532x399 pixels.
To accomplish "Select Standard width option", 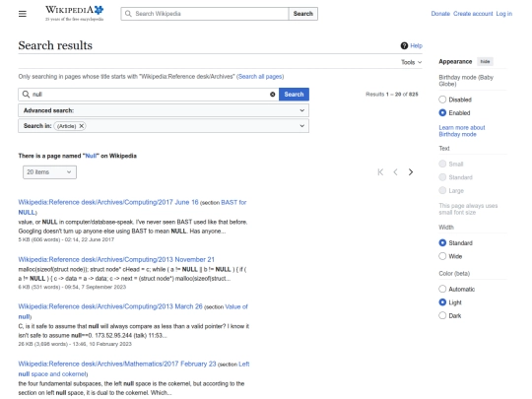I will 442,243.
